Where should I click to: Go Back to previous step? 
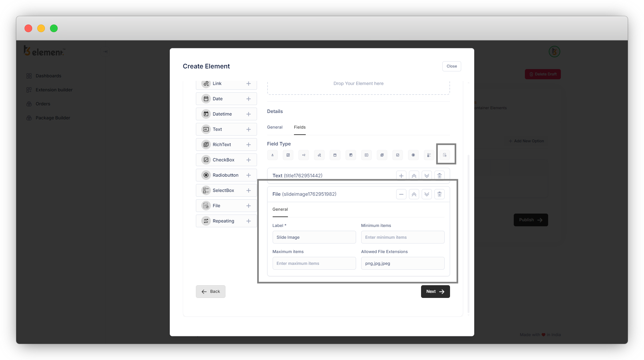tap(211, 292)
